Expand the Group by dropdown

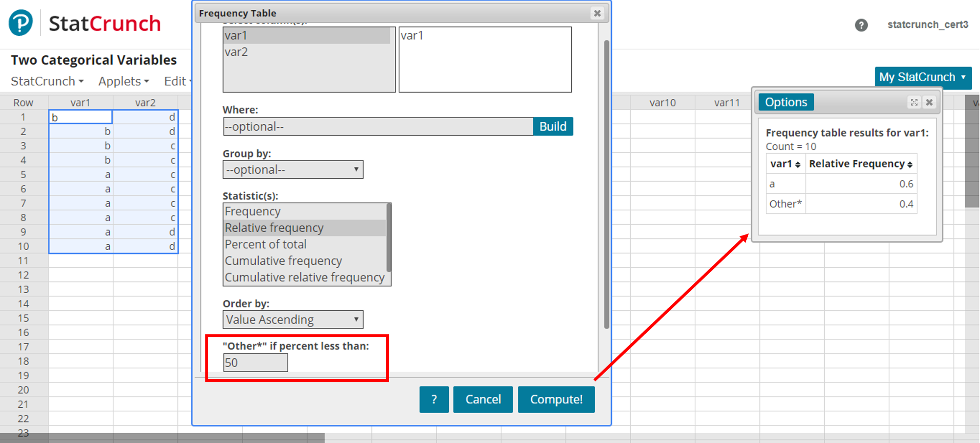pyautogui.click(x=293, y=170)
